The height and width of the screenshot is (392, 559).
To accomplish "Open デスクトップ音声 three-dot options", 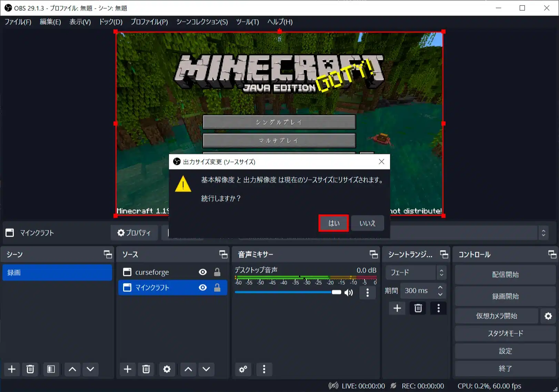I will pyautogui.click(x=368, y=292).
